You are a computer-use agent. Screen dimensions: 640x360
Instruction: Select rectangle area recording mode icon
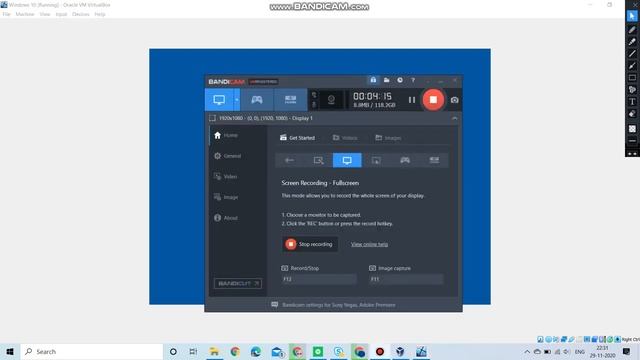click(x=318, y=160)
